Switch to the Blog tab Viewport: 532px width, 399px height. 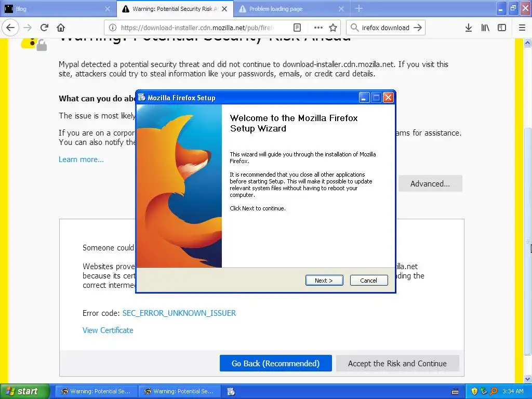coord(58,9)
